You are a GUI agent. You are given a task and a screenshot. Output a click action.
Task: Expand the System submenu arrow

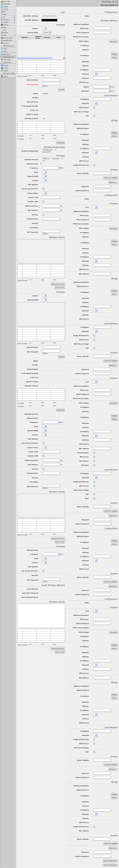pyautogui.click(x=14, y=22)
